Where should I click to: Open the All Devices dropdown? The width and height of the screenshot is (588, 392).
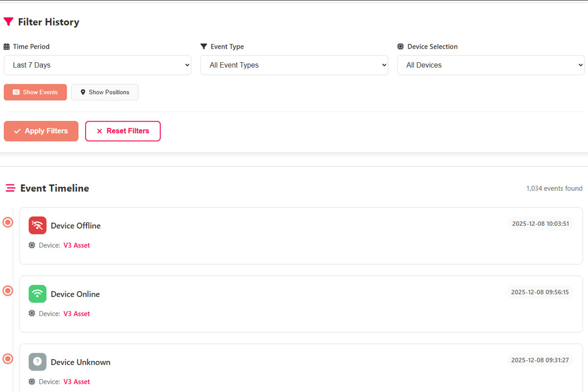tap(490, 65)
